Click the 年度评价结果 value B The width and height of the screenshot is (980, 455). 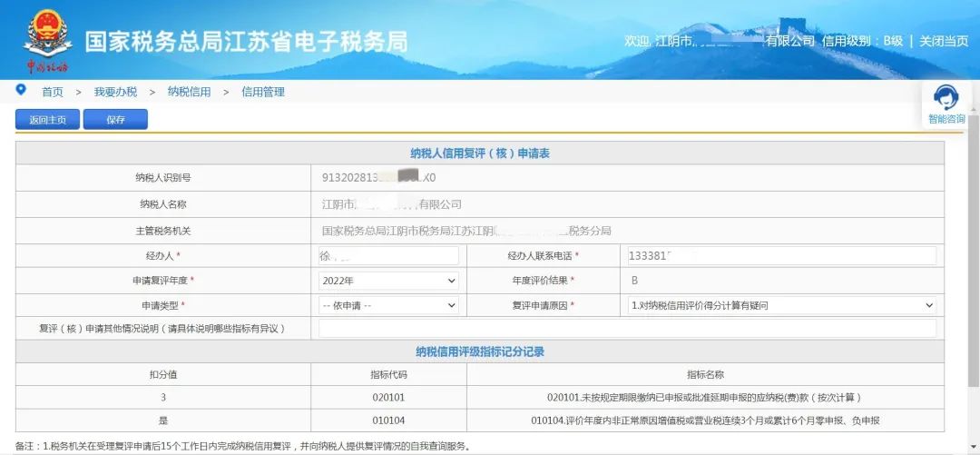click(x=634, y=281)
